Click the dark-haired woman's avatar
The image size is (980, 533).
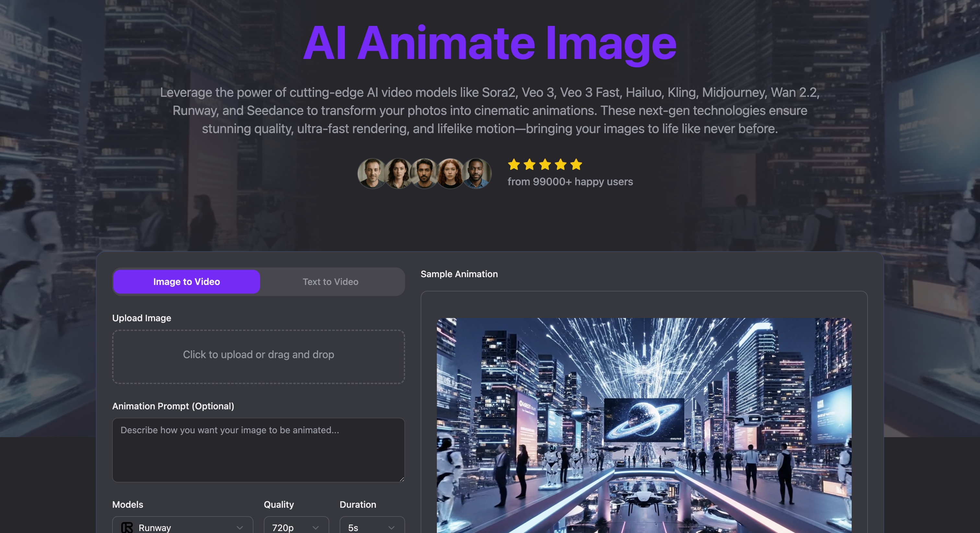coord(398,175)
